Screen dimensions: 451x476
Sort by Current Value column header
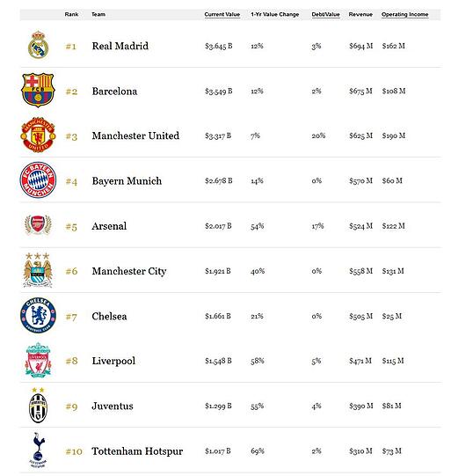(x=222, y=14)
